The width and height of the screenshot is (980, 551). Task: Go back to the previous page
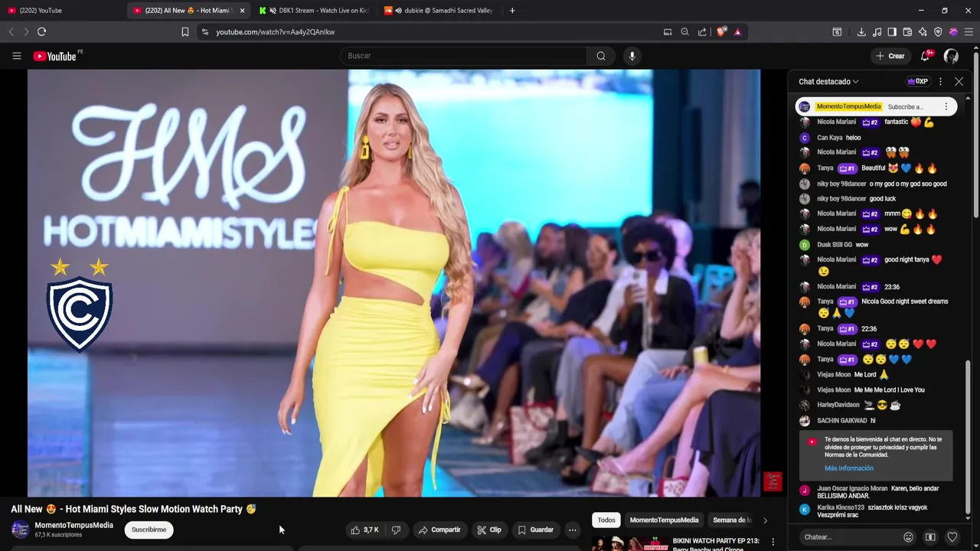coord(11,31)
